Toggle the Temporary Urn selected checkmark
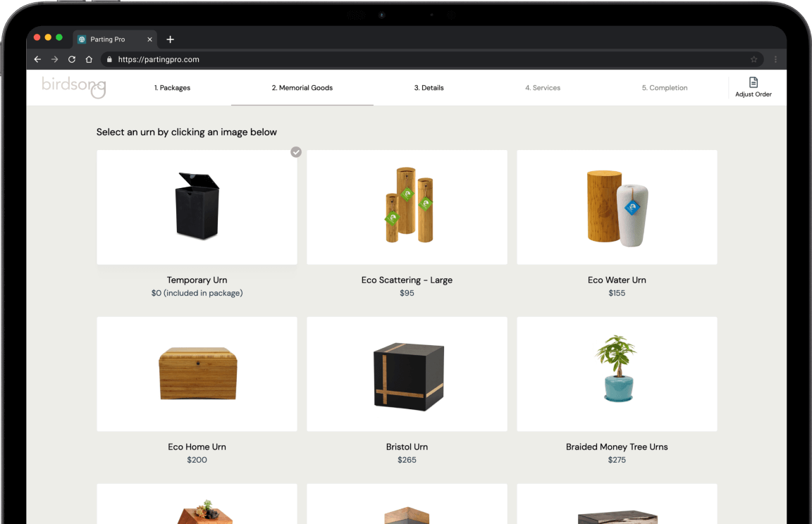This screenshot has width=812, height=524. [296, 151]
